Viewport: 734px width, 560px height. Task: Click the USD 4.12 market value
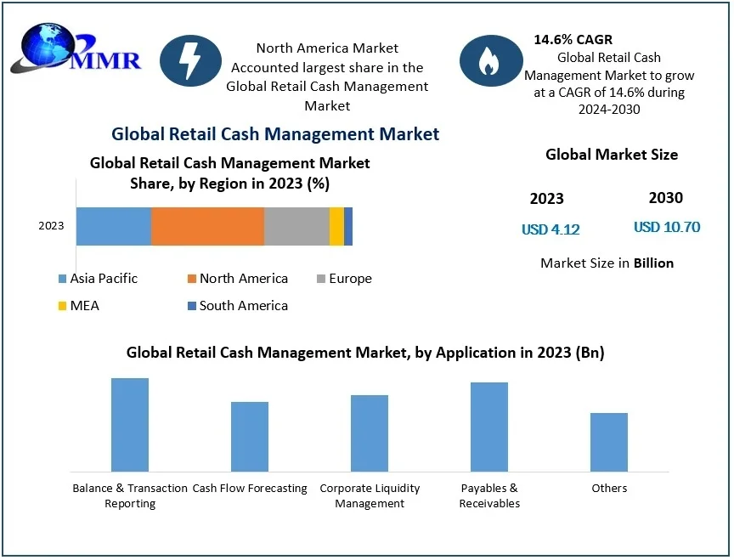(x=550, y=229)
